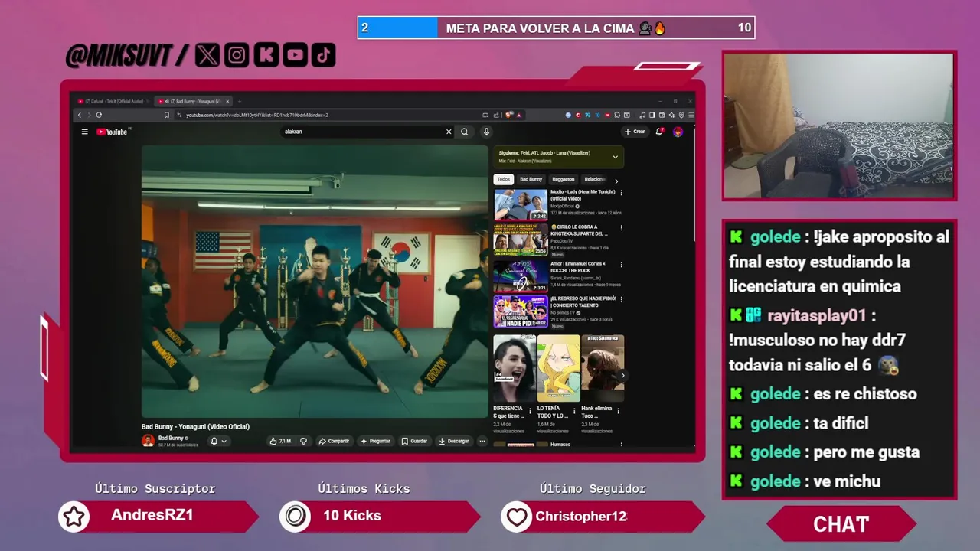Open a new browser tab with plus
This screenshot has height=551, width=980.
click(x=239, y=101)
